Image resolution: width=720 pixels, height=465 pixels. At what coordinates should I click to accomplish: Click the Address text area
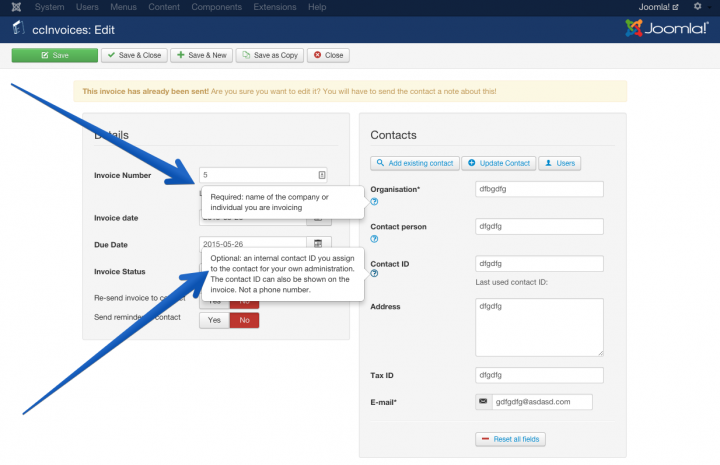(539, 327)
